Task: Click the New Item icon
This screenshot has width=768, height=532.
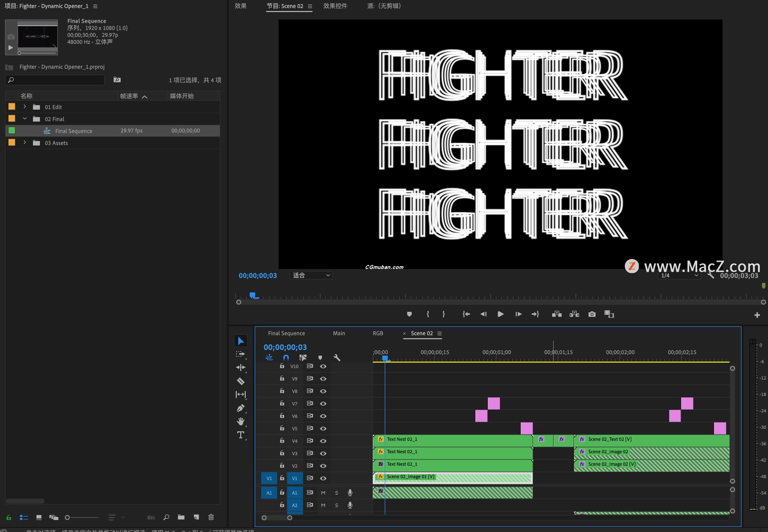Action: pyautogui.click(x=196, y=517)
